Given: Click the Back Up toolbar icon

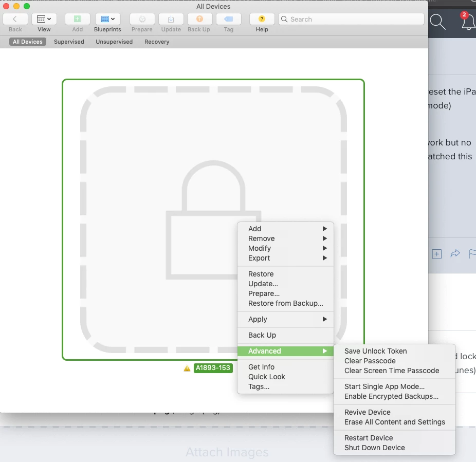Looking at the screenshot, I should (x=199, y=19).
